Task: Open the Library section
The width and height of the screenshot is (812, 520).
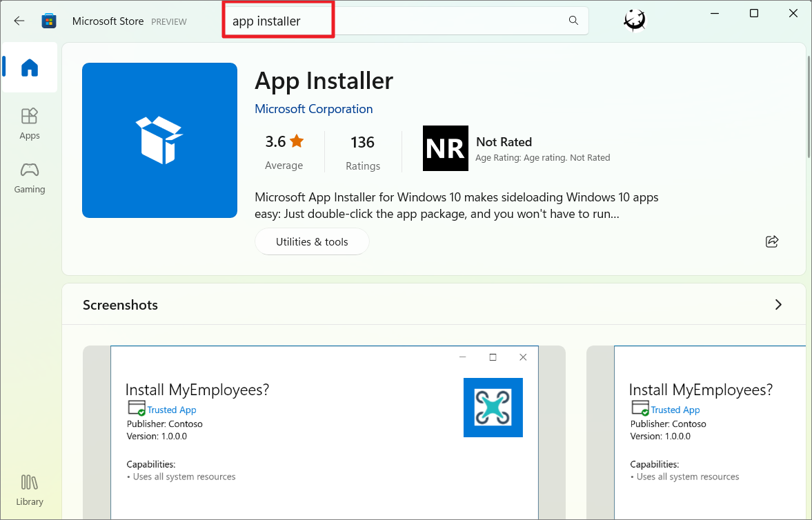Action: pyautogui.click(x=30, y=490)
